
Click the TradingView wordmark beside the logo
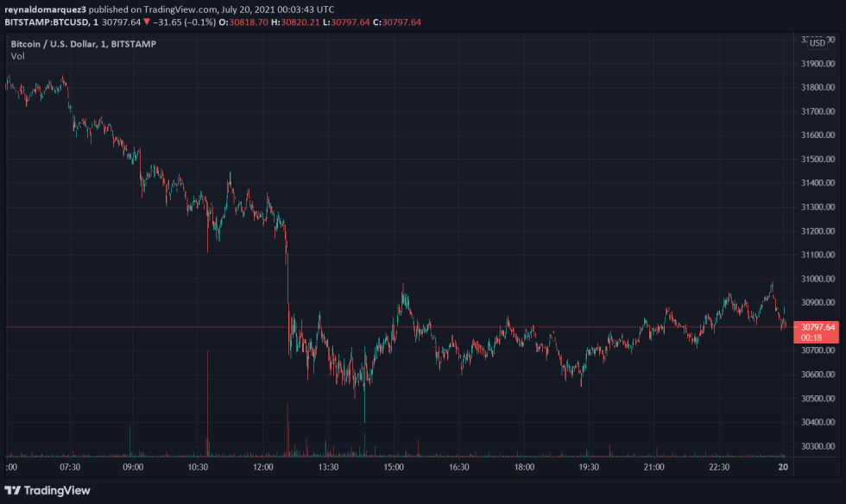coord(56,490)
